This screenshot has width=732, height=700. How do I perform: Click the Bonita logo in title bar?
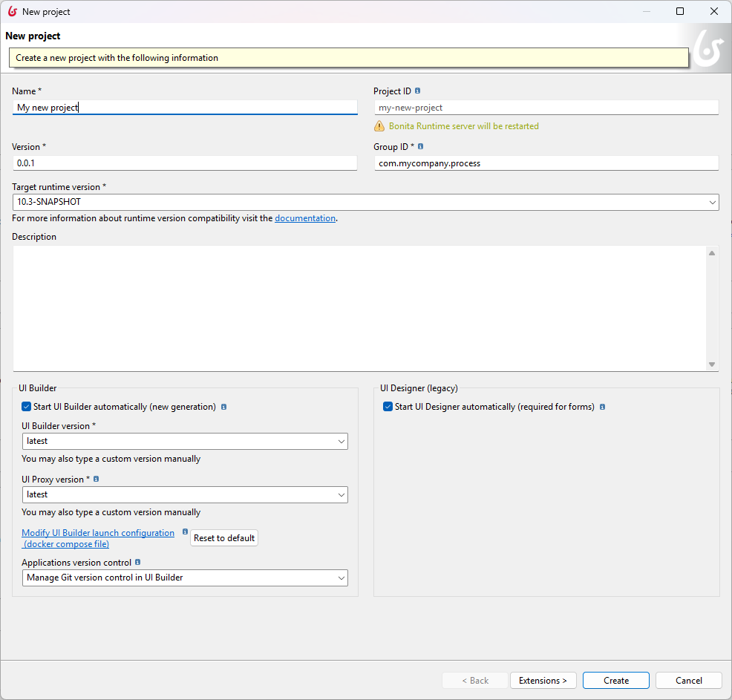(12, 12)
